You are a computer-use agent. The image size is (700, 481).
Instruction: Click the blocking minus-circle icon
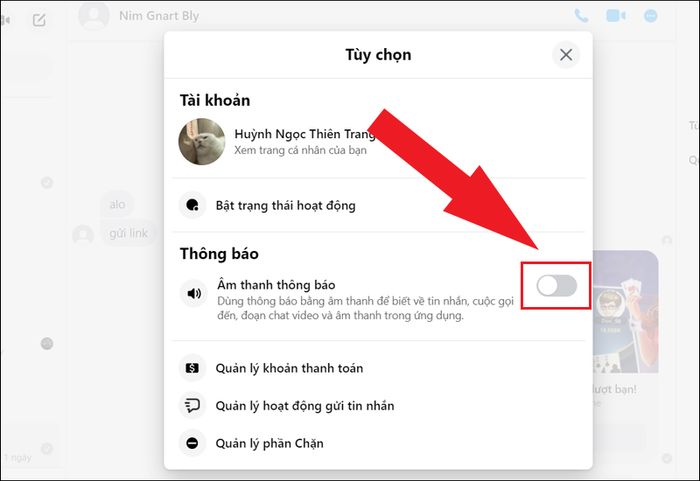click(192, 443)
